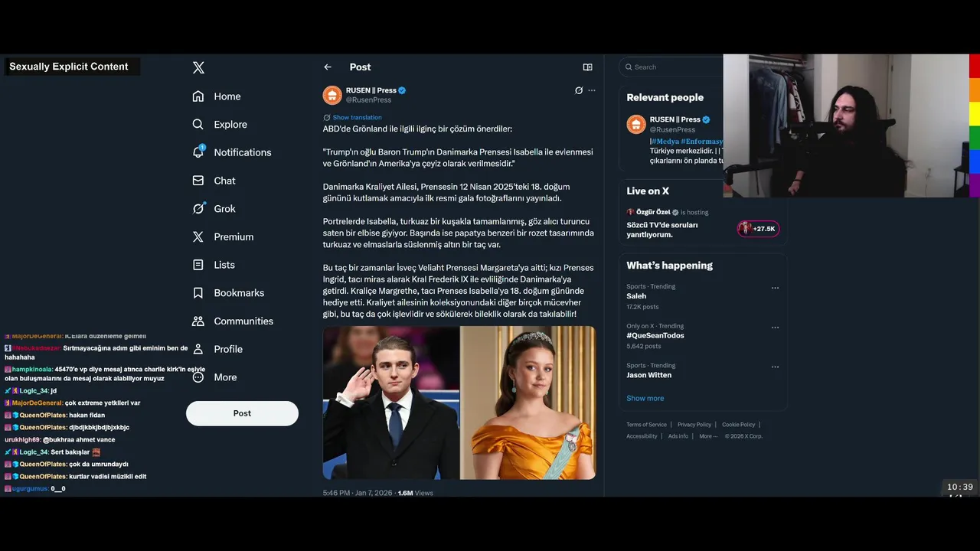Screen dimensions: 980x551
Task: Click the Communities people icon
Action: 198,321
